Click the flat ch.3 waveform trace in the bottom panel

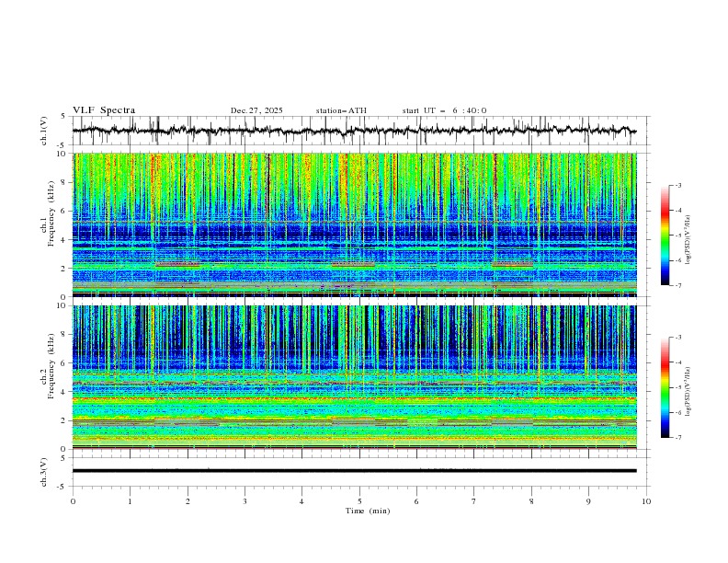pos(358,471)
